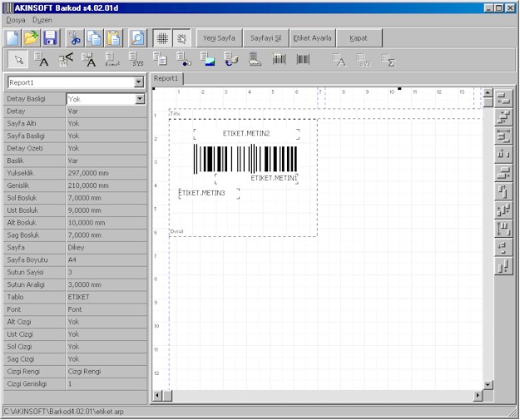
Task: Click the Etiket Ayarla button
Action: [x=312, y=38]
